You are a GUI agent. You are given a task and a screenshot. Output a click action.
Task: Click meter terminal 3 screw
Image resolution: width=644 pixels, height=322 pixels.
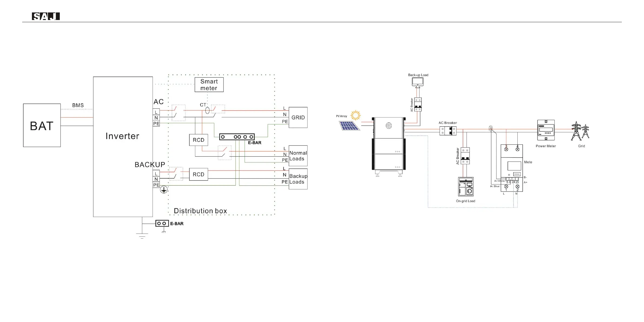point(506,149)
